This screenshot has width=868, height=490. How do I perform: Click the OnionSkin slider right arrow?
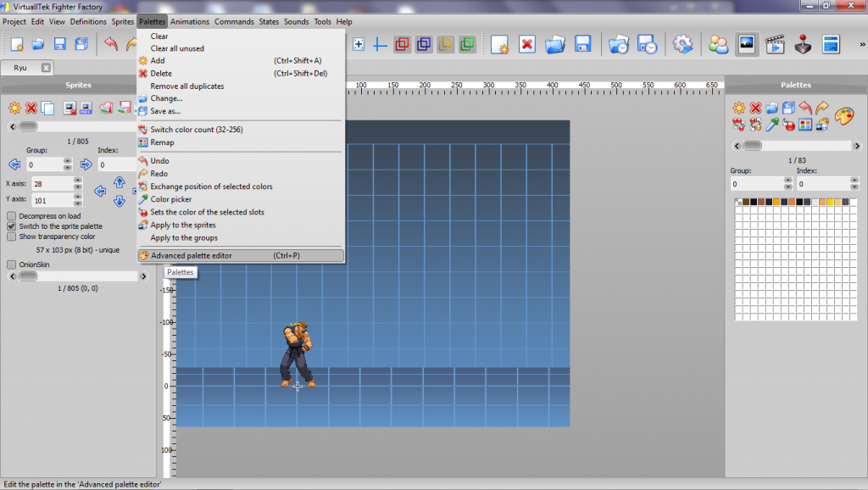[143, 276]
